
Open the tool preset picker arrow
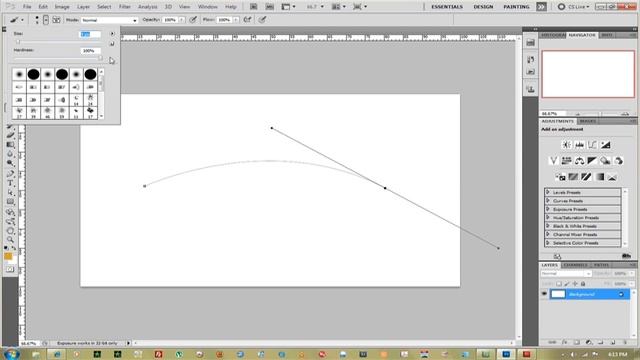point(22,20)
